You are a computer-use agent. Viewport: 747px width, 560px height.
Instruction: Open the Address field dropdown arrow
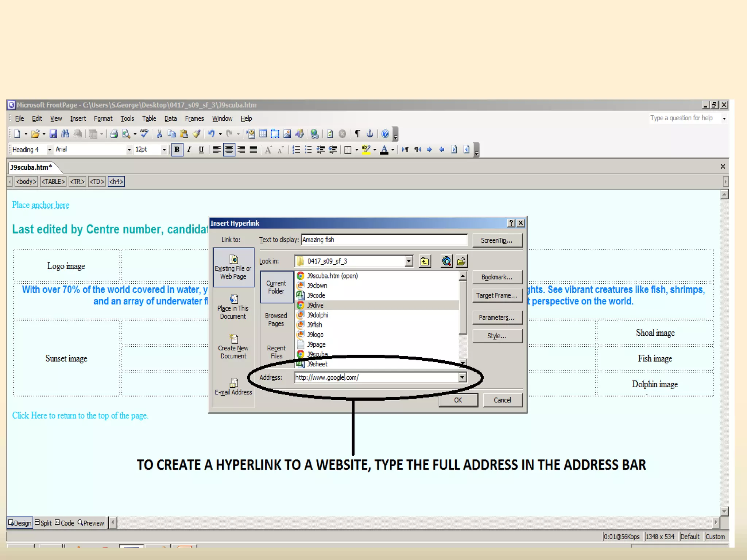[462, 377]
